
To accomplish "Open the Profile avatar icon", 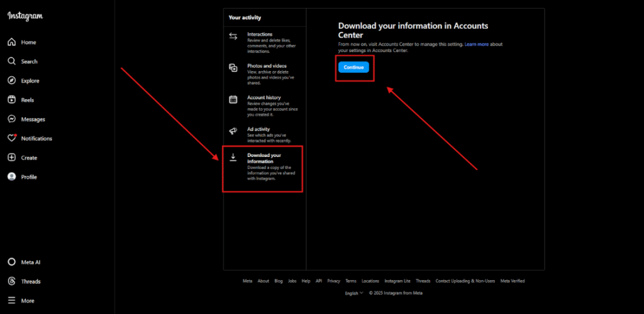I will (12, 177).
